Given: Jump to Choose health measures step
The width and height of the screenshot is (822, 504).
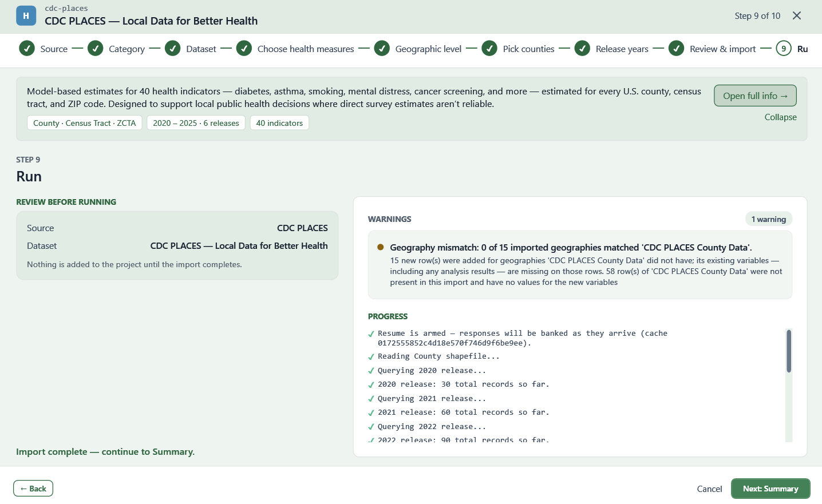Looking at the screenshot, I should [x=306, y=49].
